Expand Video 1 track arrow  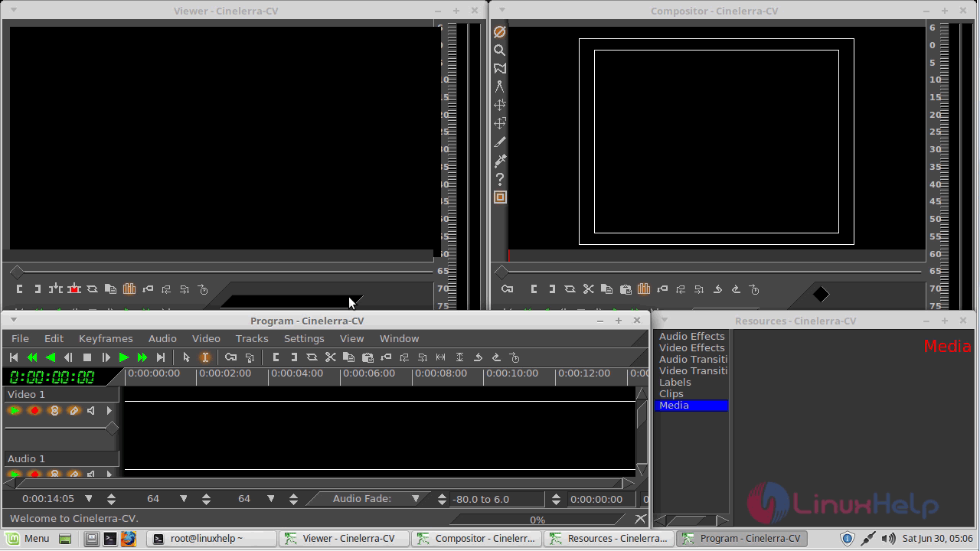click(x=109, y=411)
